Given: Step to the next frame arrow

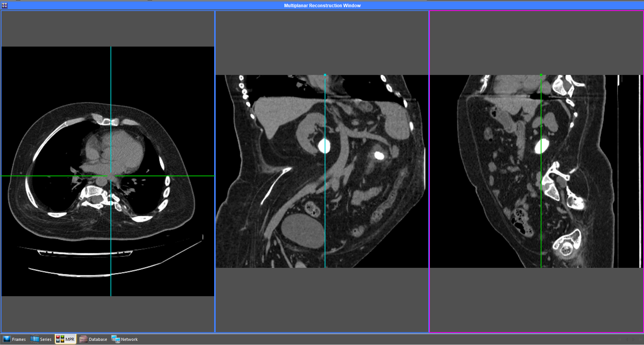Looking at the screenshot, I should (x=634, y=340).
